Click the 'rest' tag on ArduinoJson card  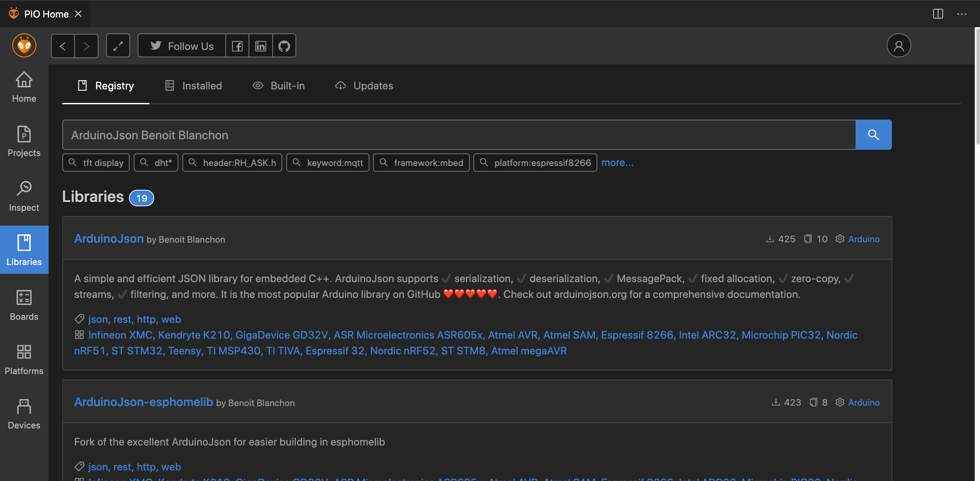pyautogui.click(x=122, y=319)
